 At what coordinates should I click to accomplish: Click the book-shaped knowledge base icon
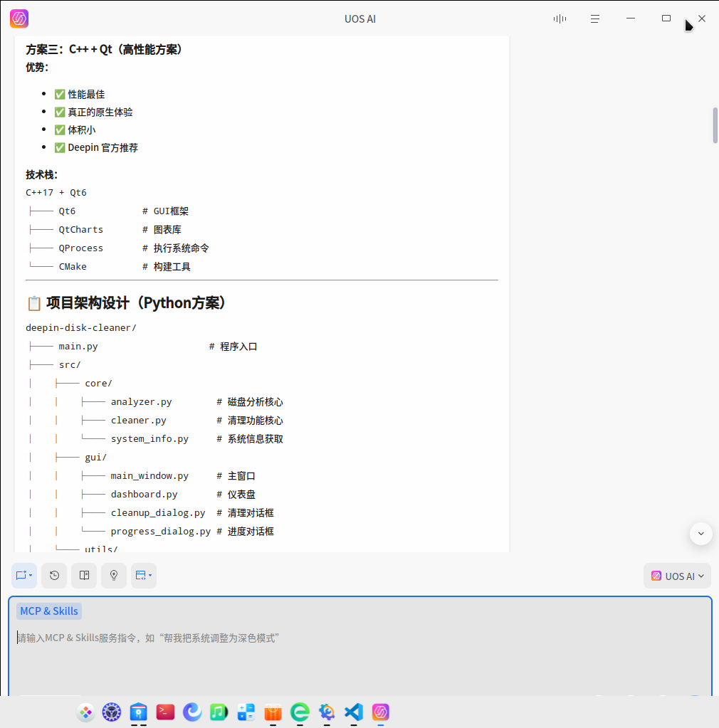[x=84, y=576]
